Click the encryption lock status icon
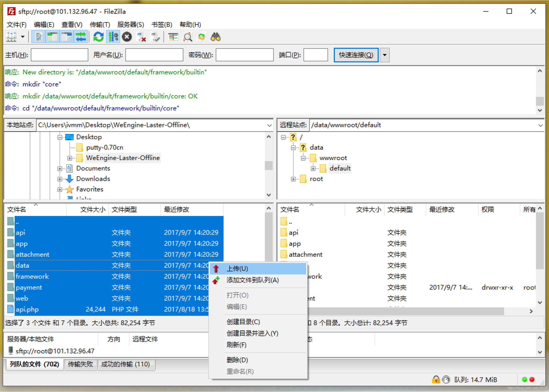Screen dimensions: 549x392 click(x=436, y=379)
